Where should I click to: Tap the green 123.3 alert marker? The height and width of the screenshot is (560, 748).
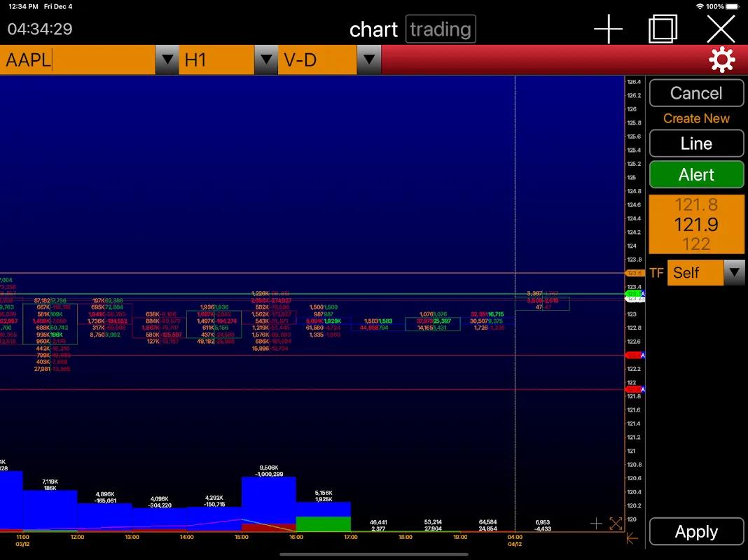pos(635,294)
